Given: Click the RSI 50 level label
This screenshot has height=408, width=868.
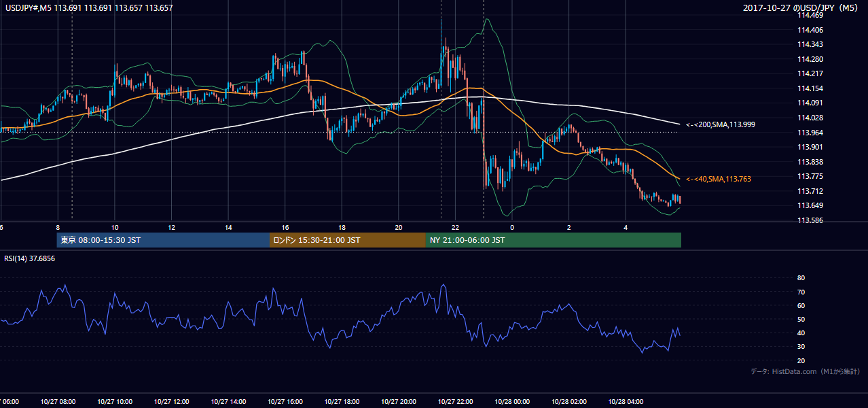Looking at the screenshot, I should coord(801,319).
